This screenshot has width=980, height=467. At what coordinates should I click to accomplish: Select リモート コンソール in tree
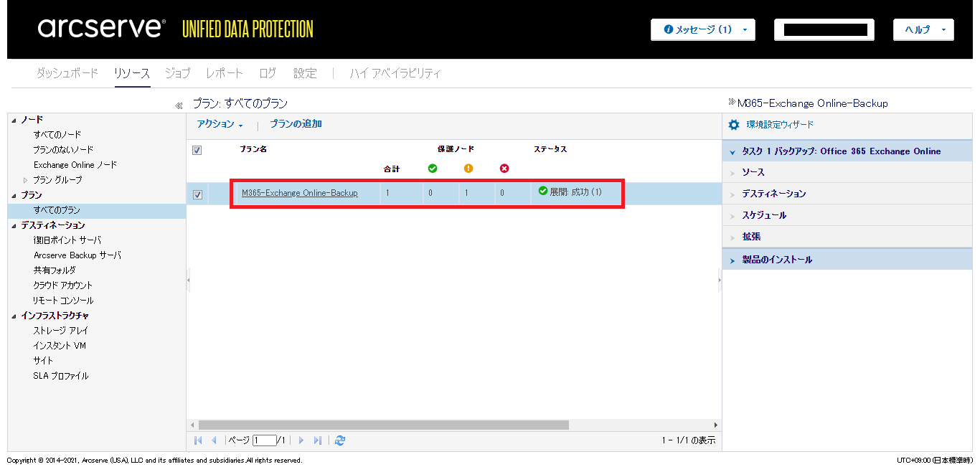tap(63, 301)
